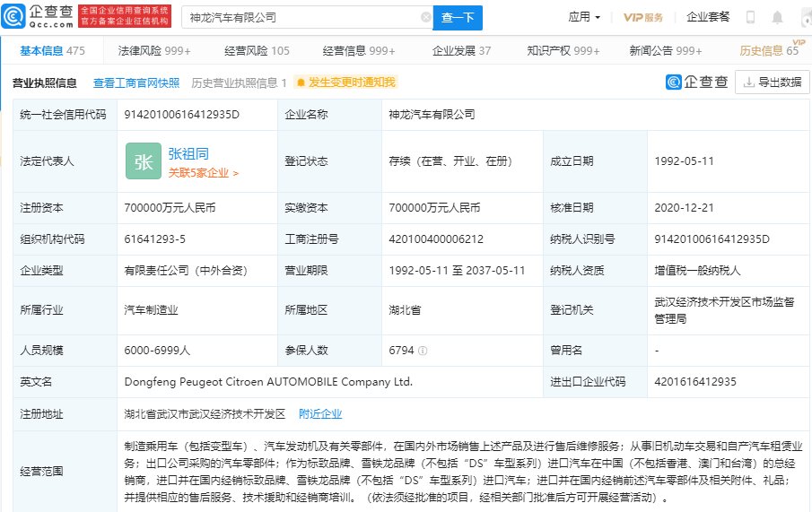Switch to 经营信息 tab

click(x=359, y=51)
